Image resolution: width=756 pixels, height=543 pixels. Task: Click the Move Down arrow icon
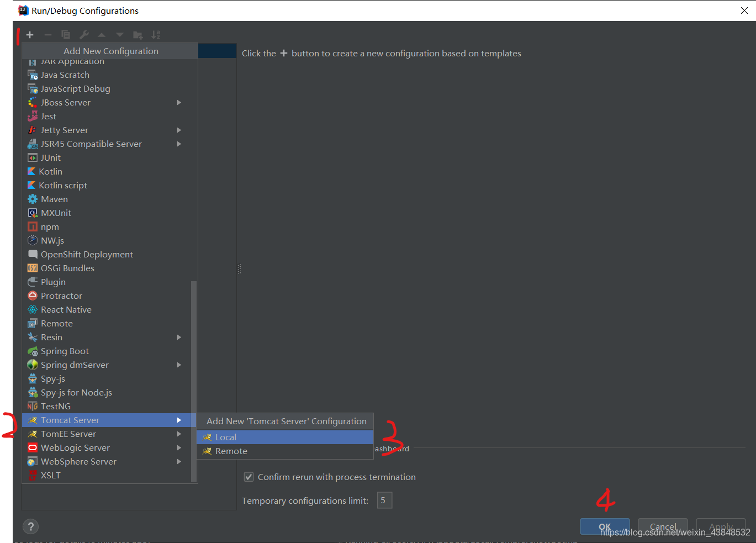pyautogui.click(x=120, y=35)
